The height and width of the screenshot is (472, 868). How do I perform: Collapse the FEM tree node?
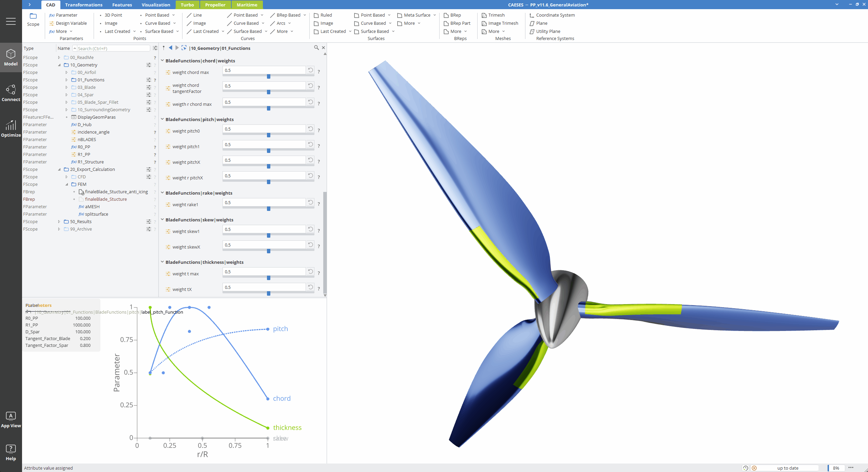(66, 184)
